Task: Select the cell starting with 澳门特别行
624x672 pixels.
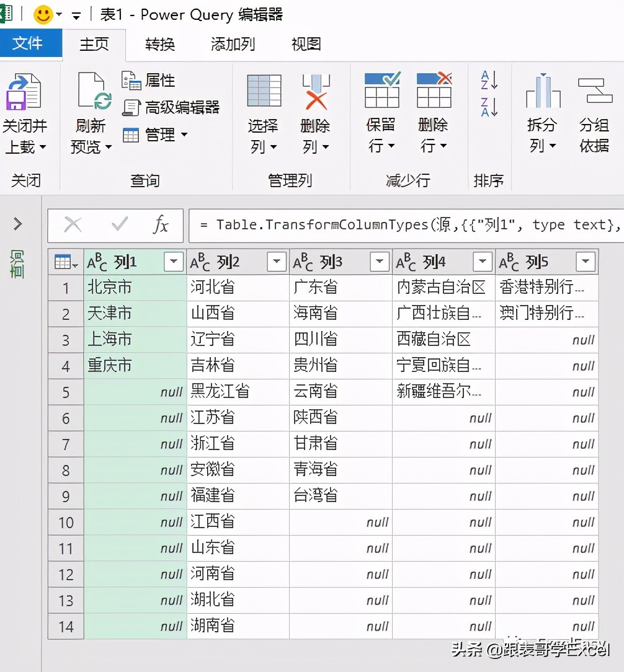Action: click(547, 314)
